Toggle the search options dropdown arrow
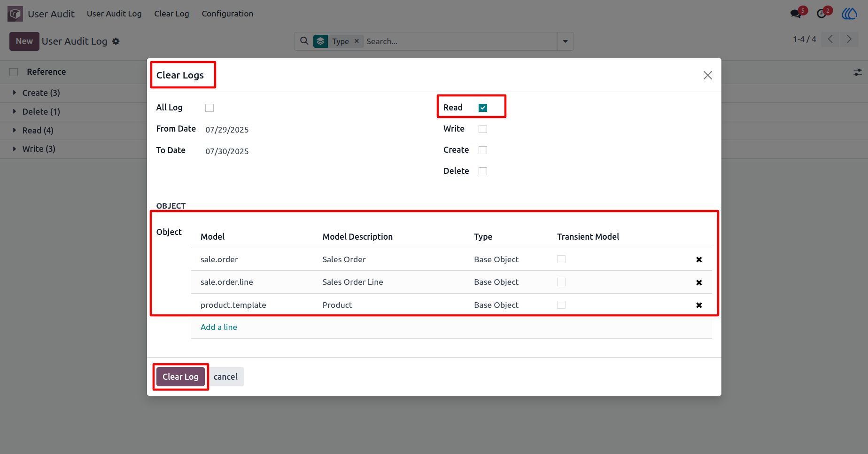 coord(566,41)
